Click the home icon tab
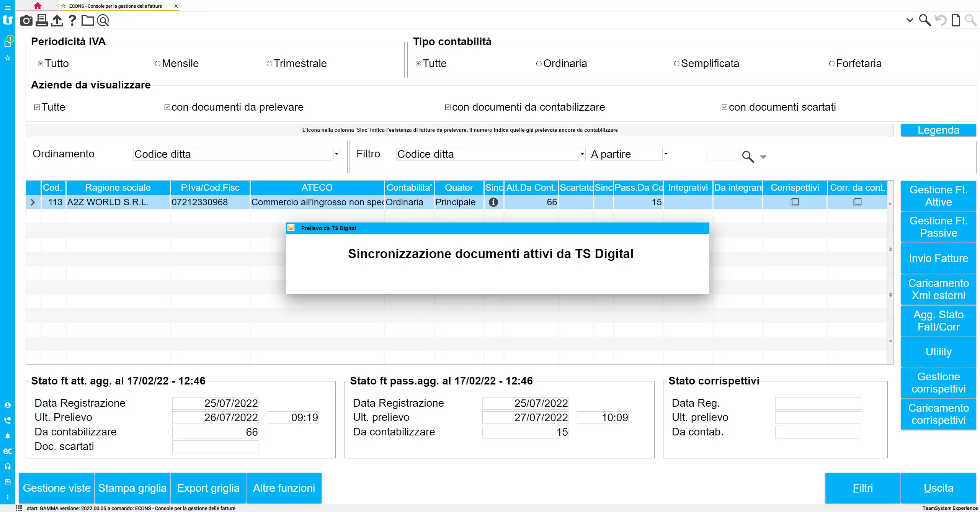This screenshot has width=980, height=512. click(x=38, y=6)
